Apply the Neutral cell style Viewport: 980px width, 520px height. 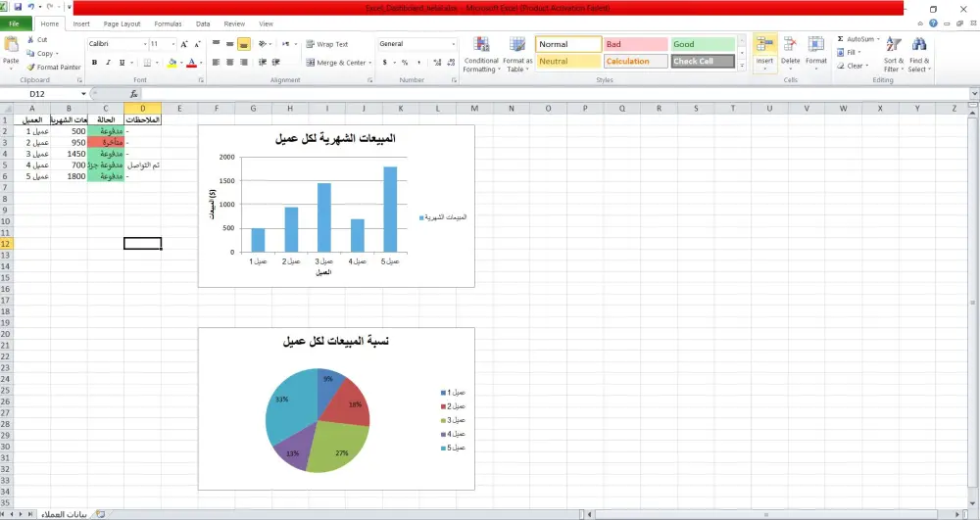pos(568,61)
